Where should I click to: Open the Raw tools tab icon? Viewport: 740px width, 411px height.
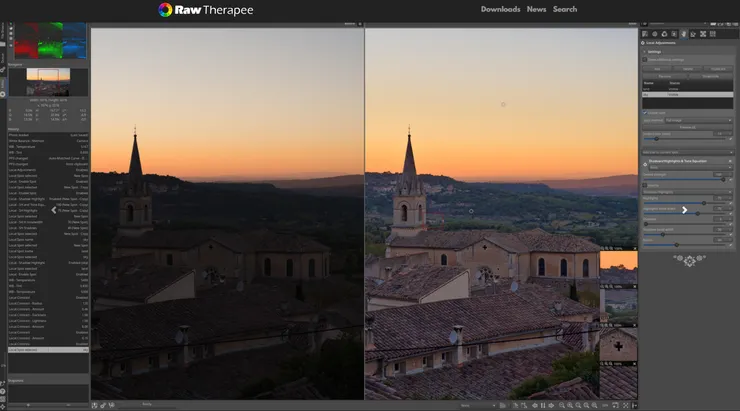tap(703, 34)
